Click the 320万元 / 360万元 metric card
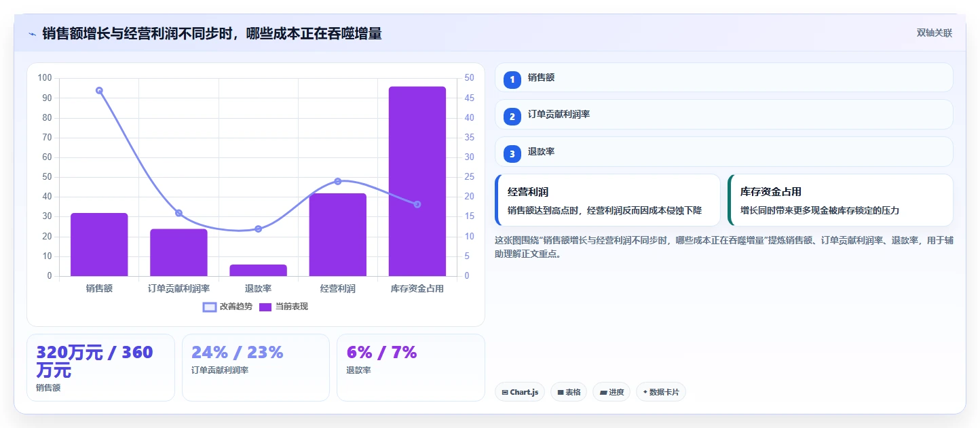Viewport: 980px width, 428px height. (100, 368)
